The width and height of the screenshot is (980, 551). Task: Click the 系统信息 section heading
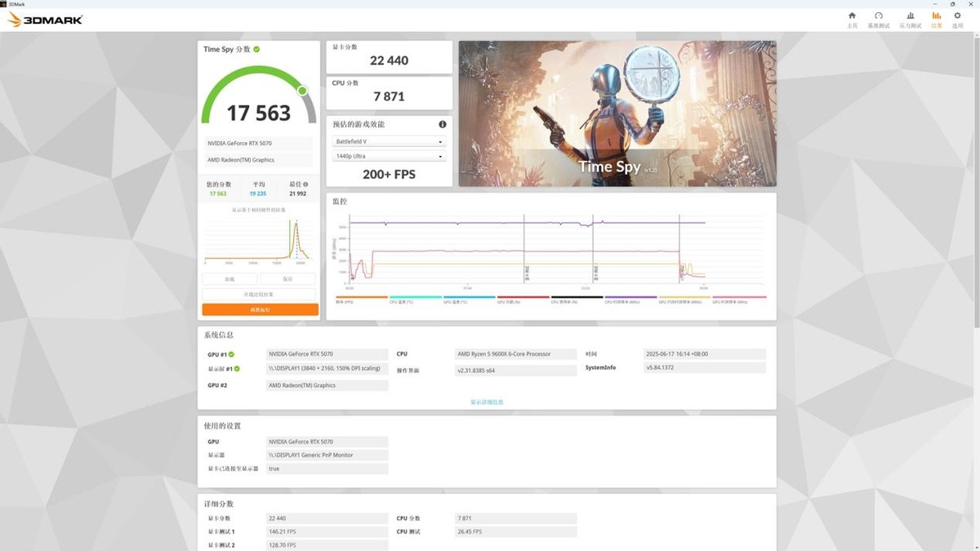point(218,335)
